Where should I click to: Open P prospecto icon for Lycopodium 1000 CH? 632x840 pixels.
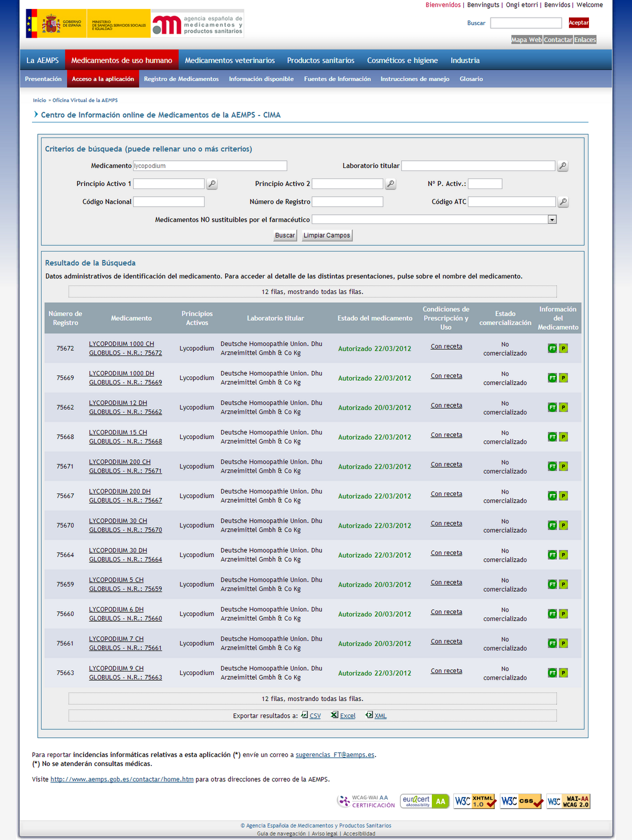(563, 349)
